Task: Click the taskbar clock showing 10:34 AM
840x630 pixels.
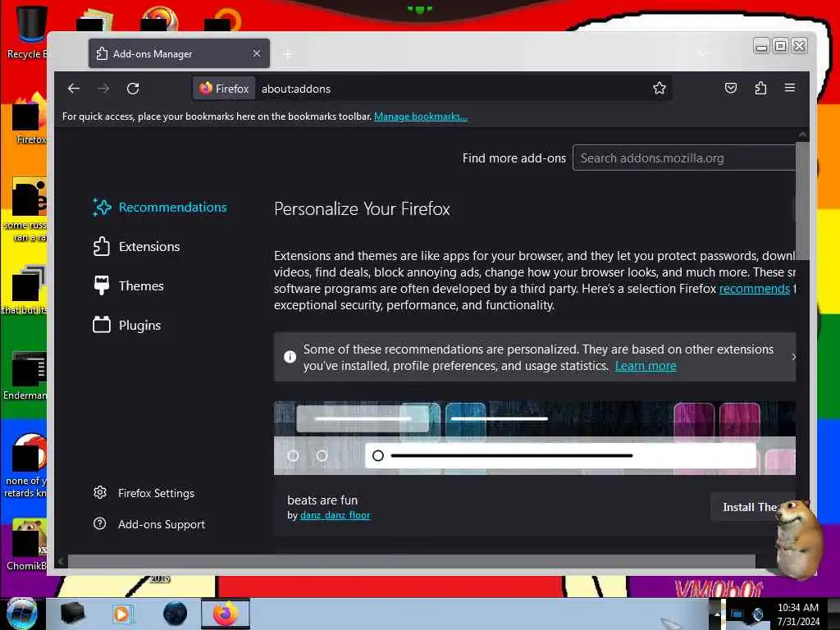Action: click(798, 614)
